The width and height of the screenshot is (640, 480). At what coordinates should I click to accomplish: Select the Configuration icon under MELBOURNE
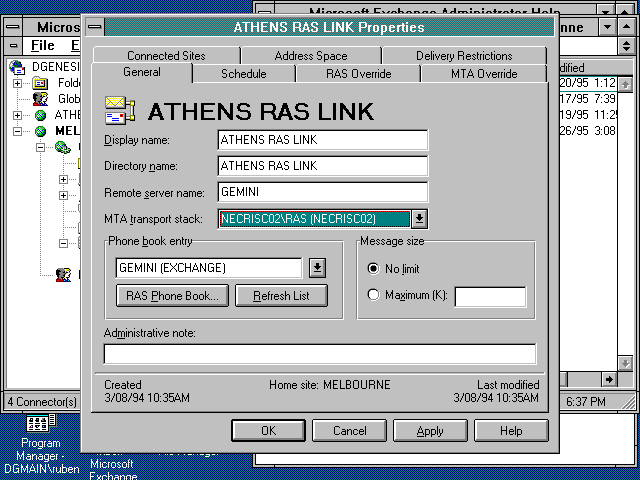point(63,147)
